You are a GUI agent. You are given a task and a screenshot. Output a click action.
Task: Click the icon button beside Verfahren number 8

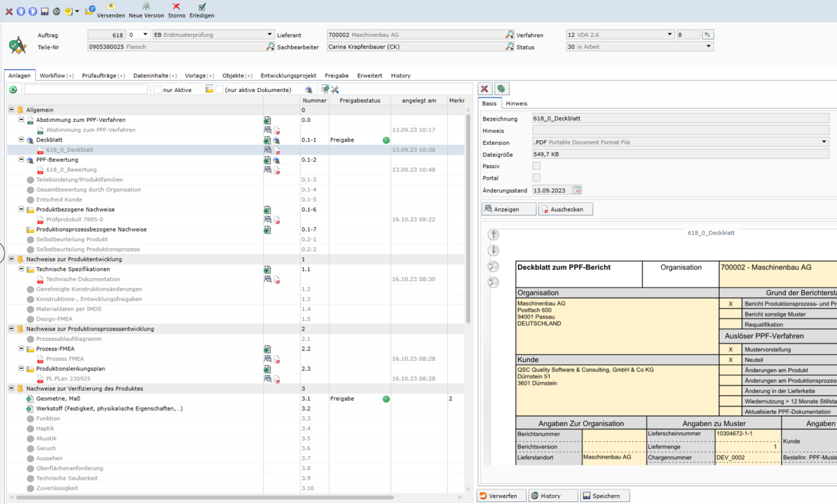707,34
